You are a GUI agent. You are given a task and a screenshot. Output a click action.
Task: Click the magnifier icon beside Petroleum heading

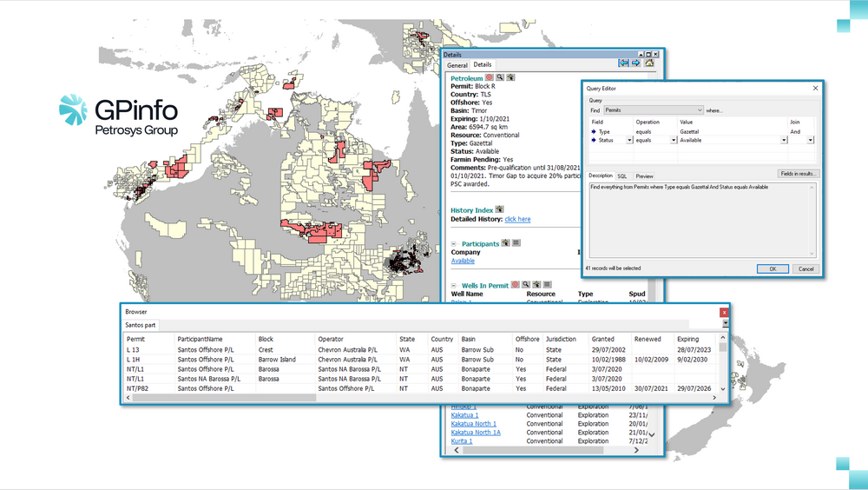pyautogui.click(x=500, y=77)
